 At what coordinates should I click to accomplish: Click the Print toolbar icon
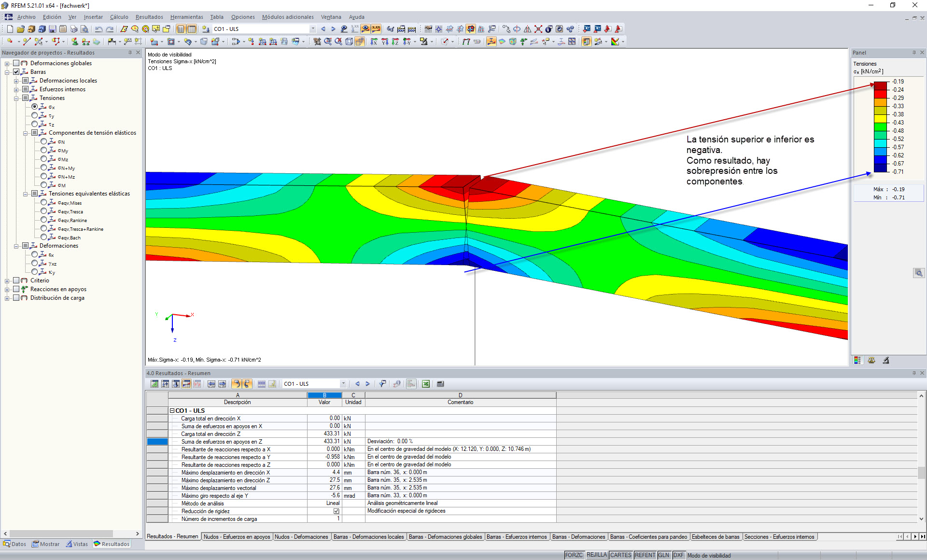pos(74,29)
